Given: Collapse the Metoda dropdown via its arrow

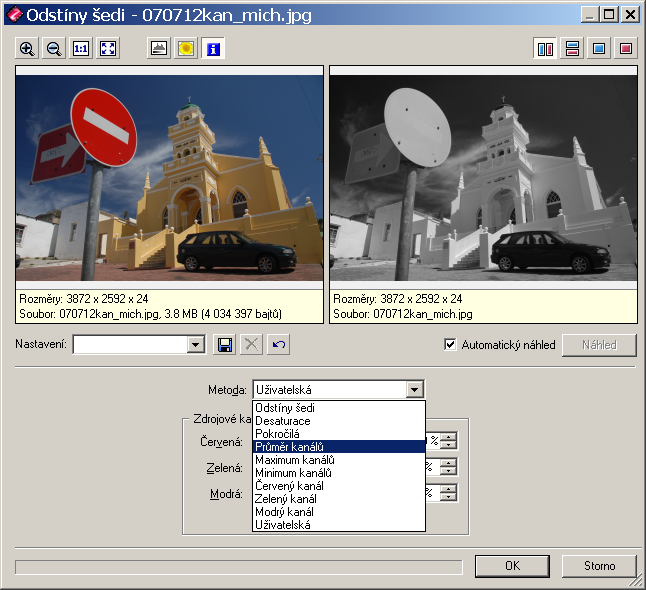Looking at the screenshot, I should 415,390.
